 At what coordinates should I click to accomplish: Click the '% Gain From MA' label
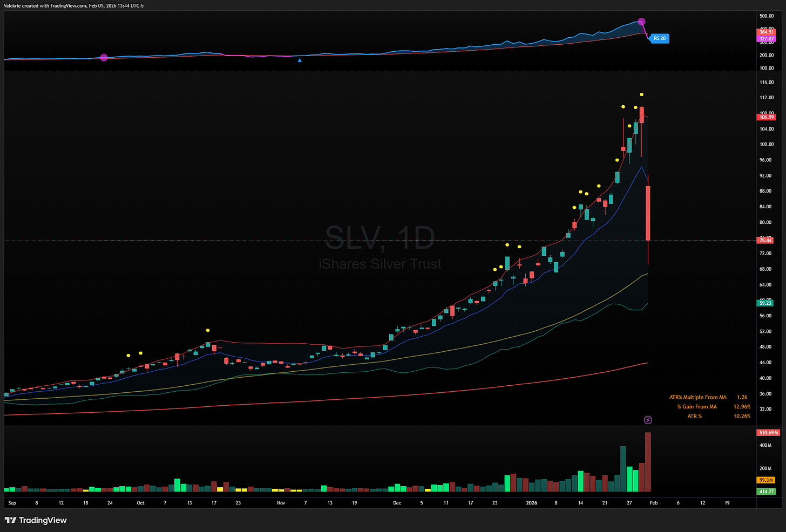[697, 407]
